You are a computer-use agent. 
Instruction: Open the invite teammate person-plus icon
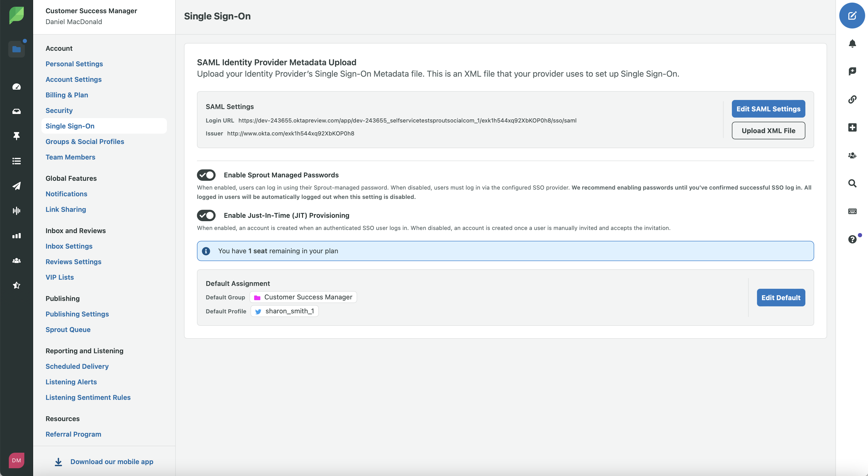tap(852, 155)
